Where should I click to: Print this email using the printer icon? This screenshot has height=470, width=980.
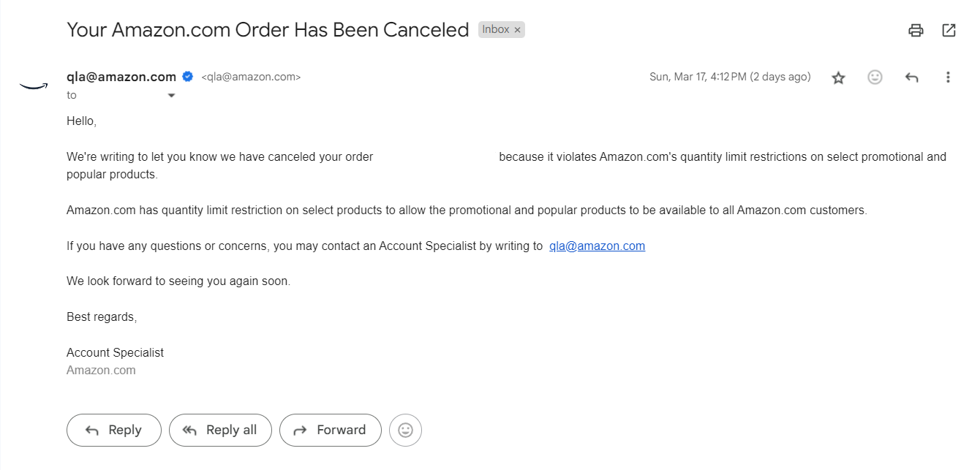point(916,30)
